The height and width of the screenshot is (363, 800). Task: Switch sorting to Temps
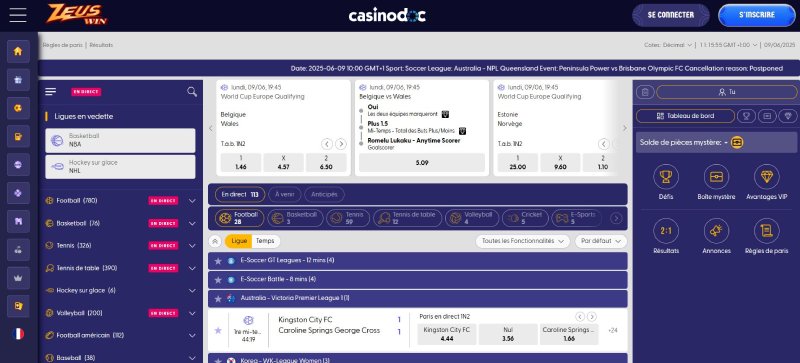tap(265, 241)
